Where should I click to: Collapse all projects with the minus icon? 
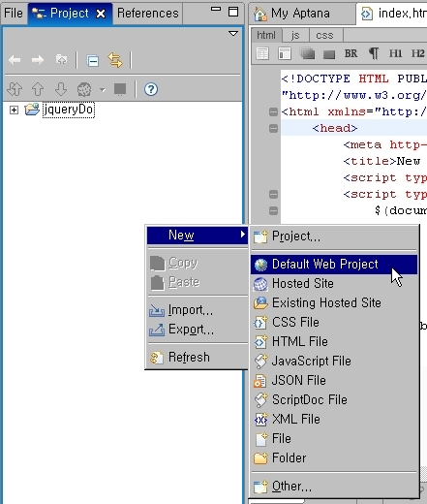click(x=93, y=60)
